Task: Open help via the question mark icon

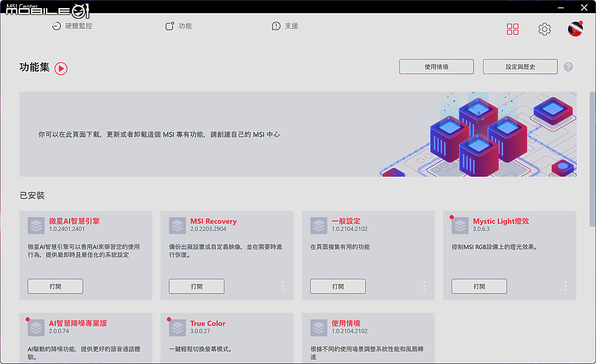Action: pyautogui.click(x=568, y=67)
